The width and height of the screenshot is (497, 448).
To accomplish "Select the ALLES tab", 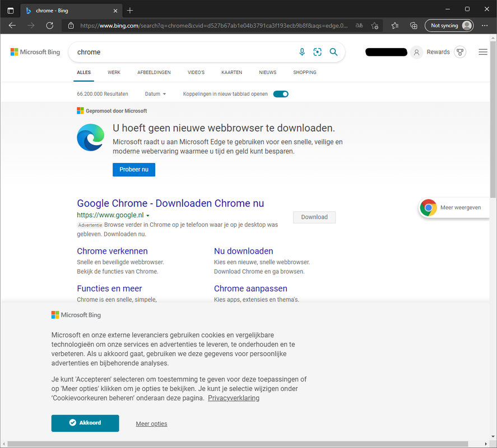I will pos(83,73).
